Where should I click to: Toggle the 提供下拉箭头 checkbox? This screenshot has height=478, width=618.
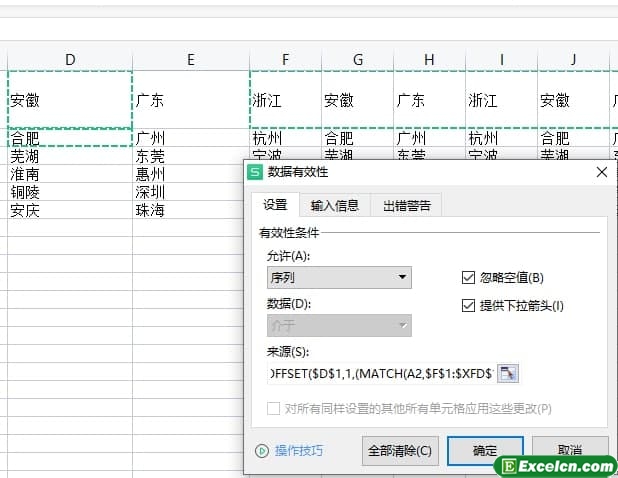pyautogui.click(x=469, y=305)
